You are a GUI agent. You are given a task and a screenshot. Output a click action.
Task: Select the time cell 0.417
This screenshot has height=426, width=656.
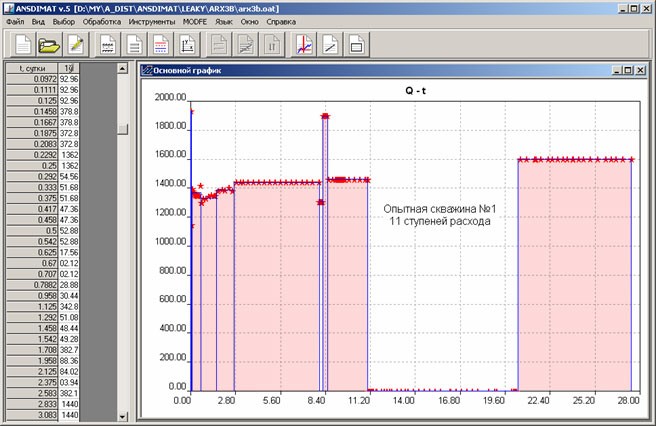[32, 209]
